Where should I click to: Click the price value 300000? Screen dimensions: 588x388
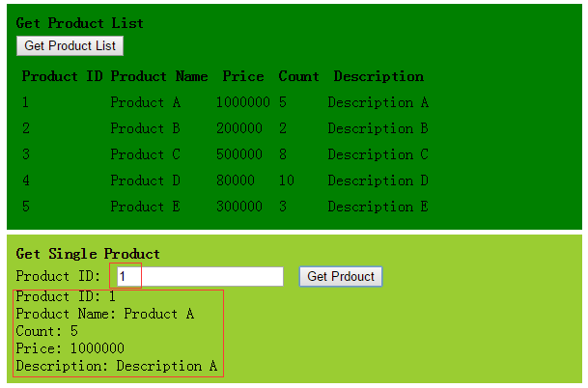[239, 207]
